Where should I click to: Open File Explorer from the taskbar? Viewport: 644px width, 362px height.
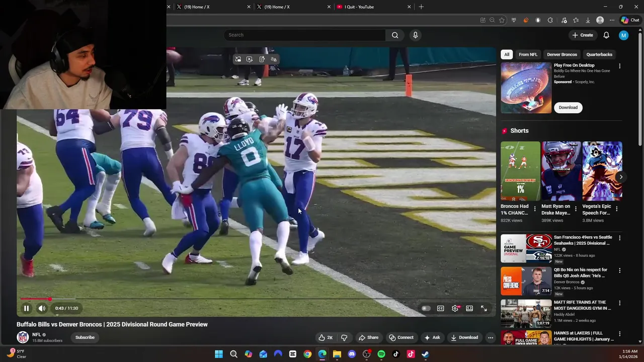337,354
